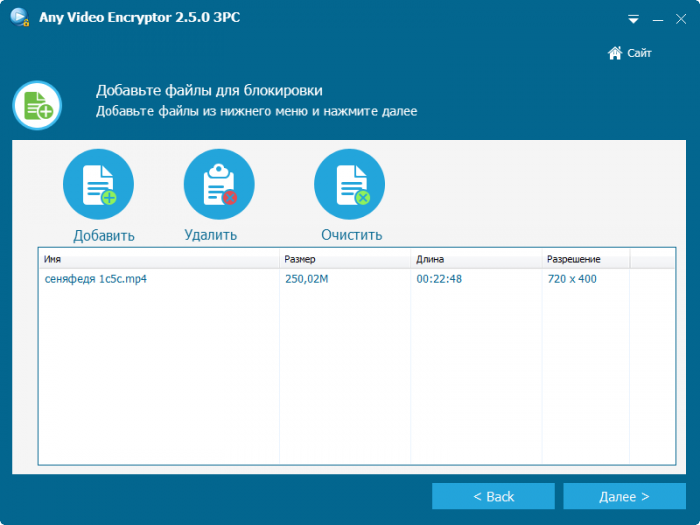Viewport: 700px width, 525px height.
Task: Close the Any Video Encryptor window
Action: [682, 18]
